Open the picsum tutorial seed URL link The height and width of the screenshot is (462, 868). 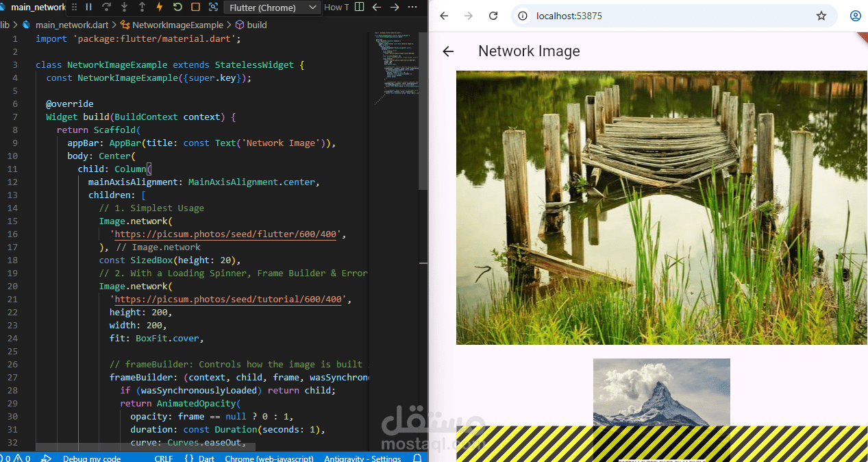228,300
